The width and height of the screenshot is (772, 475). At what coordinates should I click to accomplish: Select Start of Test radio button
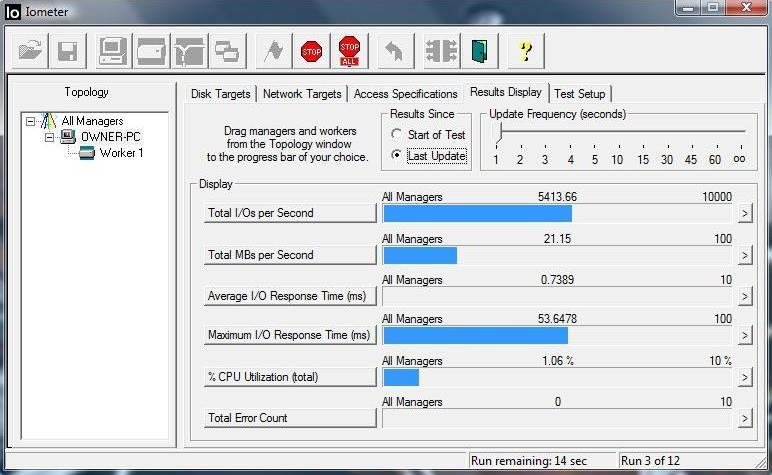click(396, 134)
